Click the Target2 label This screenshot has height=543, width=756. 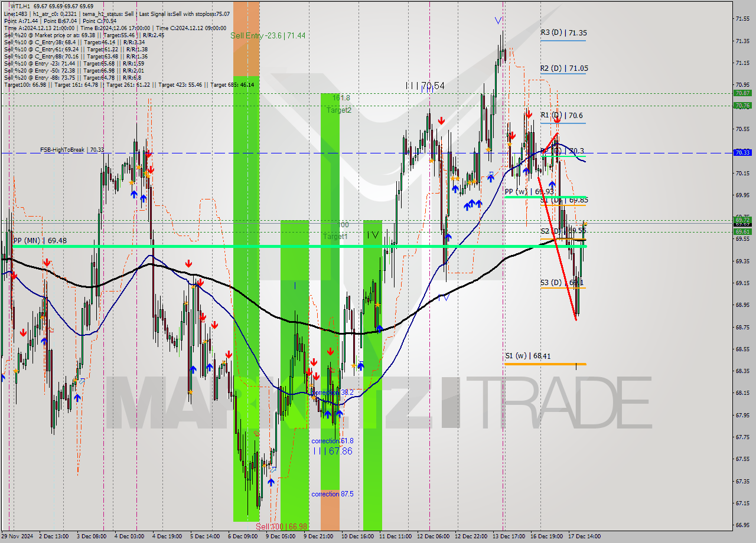339,110
